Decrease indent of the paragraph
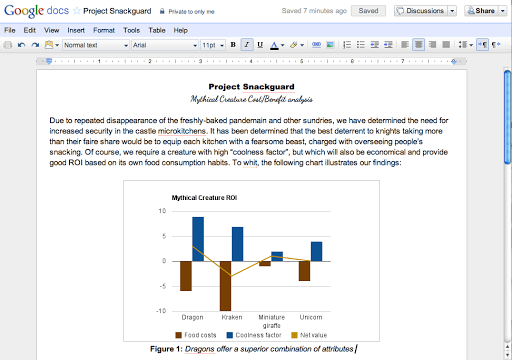Image resolution: width=512 pixels, height=360 pixels. [374, 45]
